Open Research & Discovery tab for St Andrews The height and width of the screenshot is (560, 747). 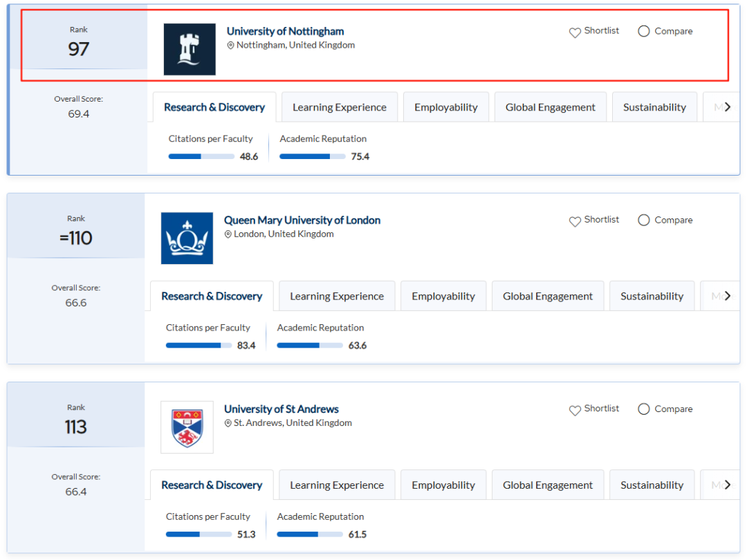pos(212,485)
